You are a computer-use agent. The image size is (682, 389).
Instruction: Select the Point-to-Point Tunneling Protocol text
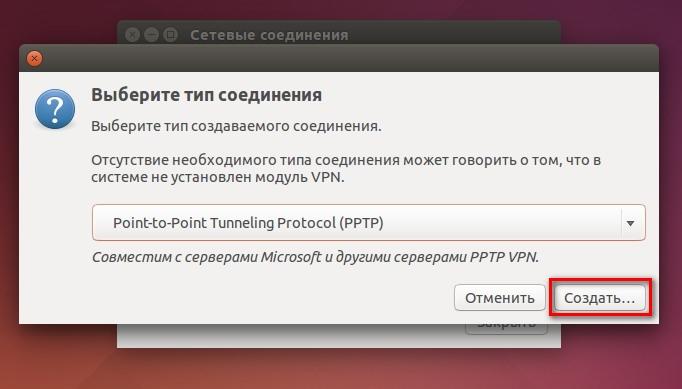click(x=224, y=223)
